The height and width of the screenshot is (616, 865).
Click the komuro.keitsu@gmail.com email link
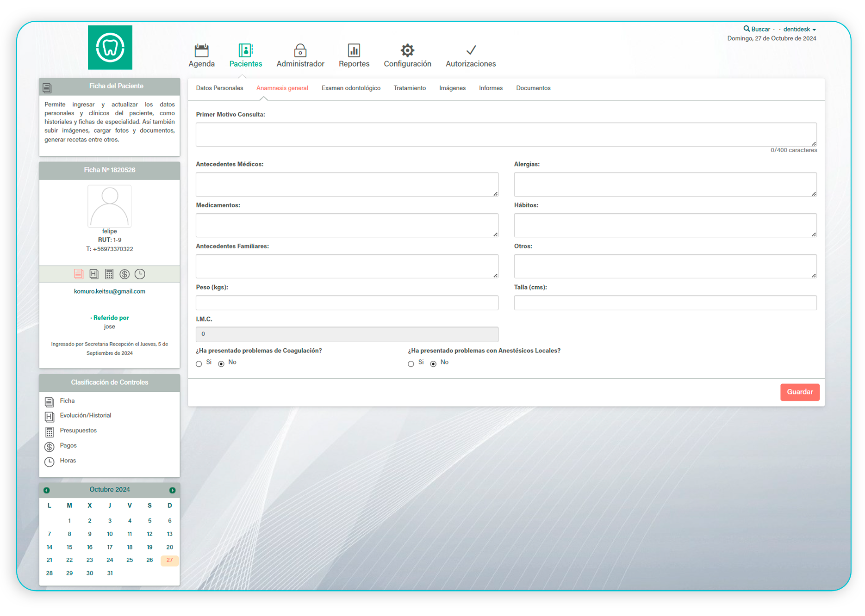tap(110, 291)
